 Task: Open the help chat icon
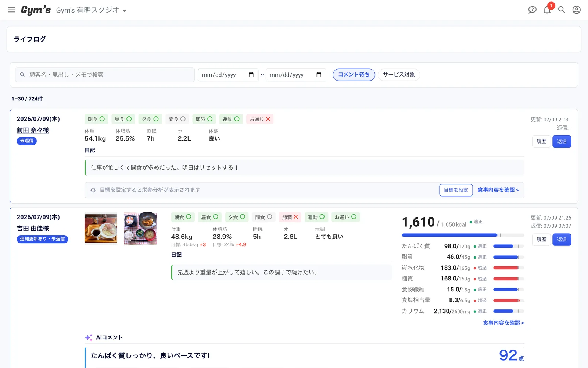pos(532,10)
